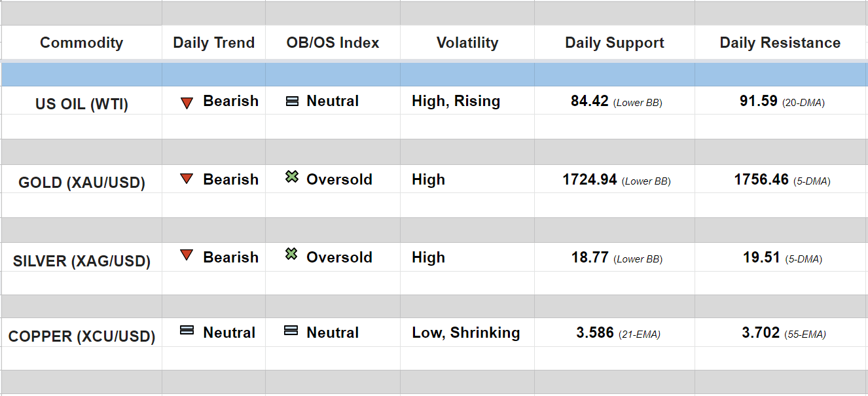This screenshot has height=396, width=868.
Task: Select the Daily Trend column header
Action: (x=213, y=43)
